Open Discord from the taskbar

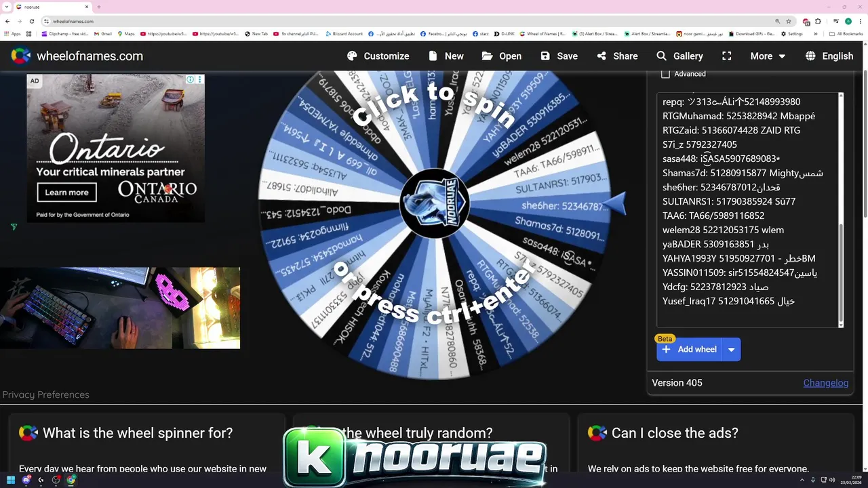click(x=26, y=480)
